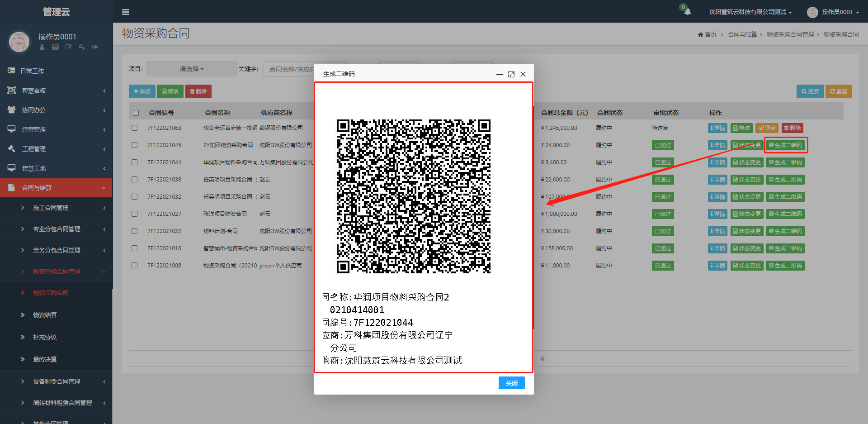Collapse 合同与结算 sidebar menu
This screenshot has width=868, height=424.
(x=56, y=188)
